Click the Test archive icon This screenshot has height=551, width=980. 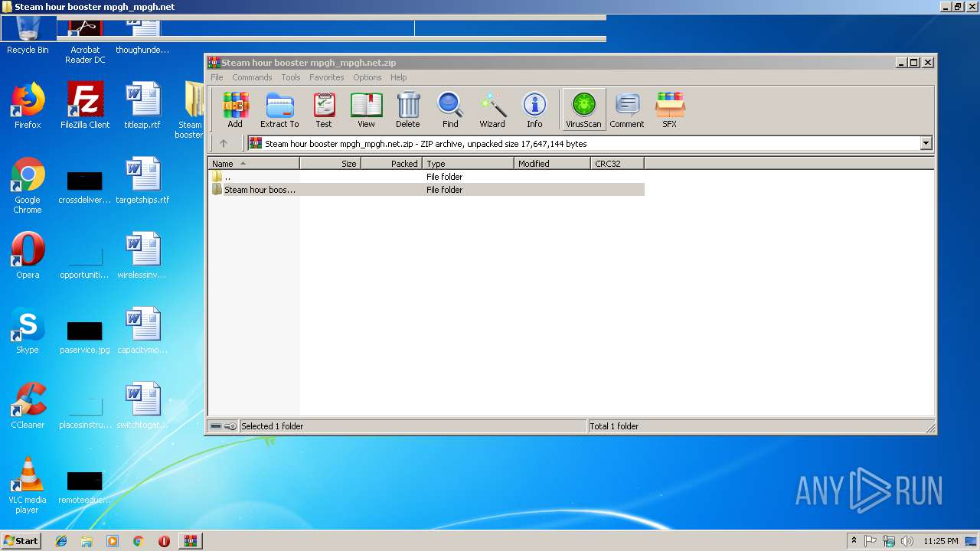[x=324, y=109]
